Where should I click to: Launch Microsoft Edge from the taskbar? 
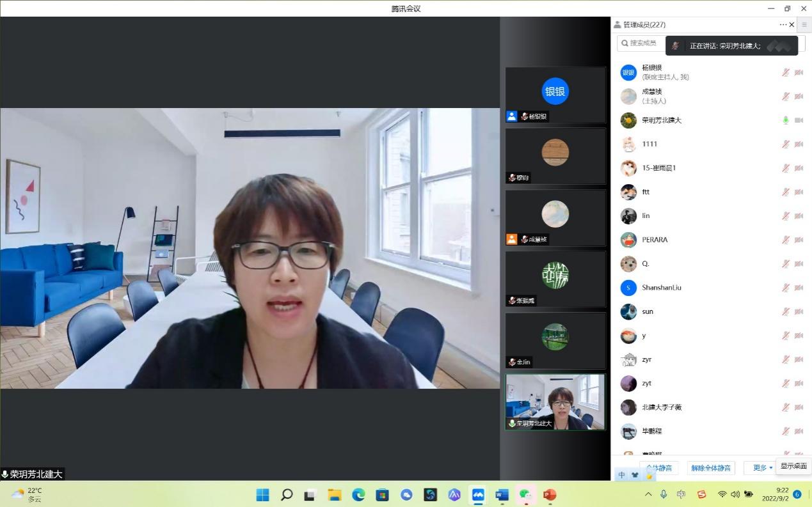358,494
